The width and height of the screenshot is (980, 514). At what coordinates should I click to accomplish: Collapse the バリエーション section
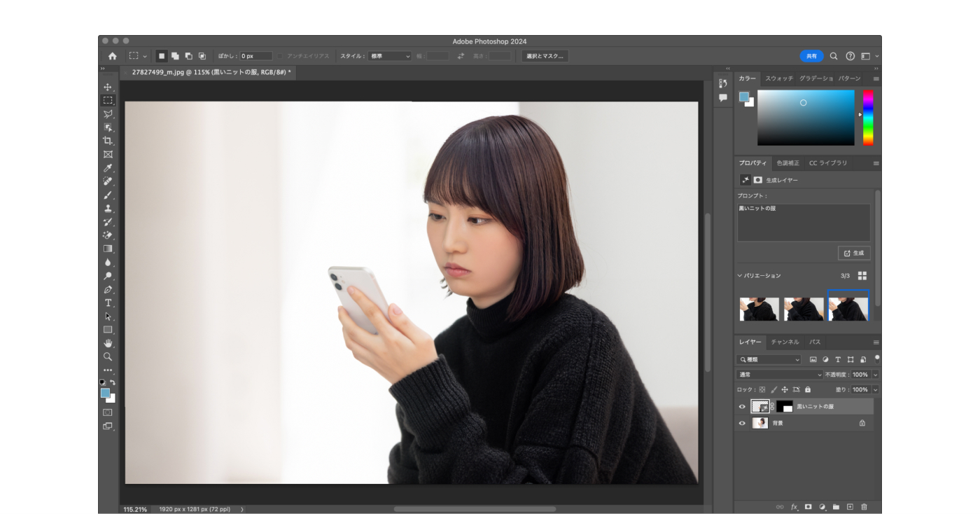pyautogui.click(x=740, y=276)
